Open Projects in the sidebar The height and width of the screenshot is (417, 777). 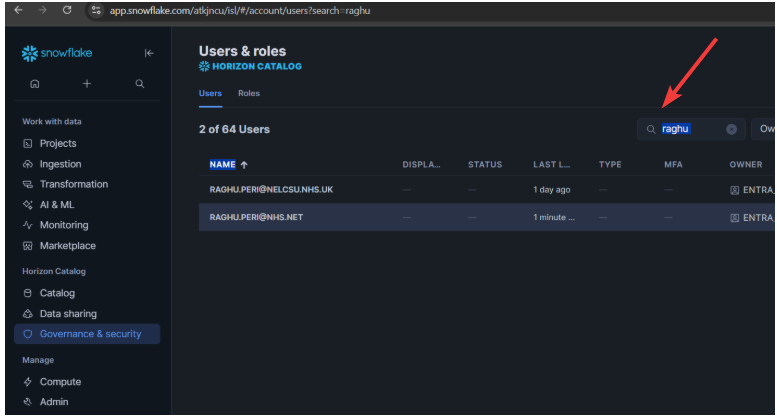[57, 143]
